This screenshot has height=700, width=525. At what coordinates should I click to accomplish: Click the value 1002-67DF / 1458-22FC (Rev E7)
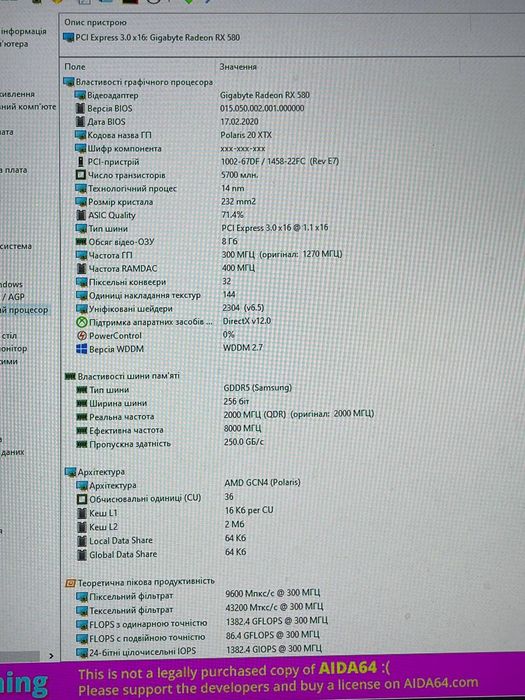[280, 161]
